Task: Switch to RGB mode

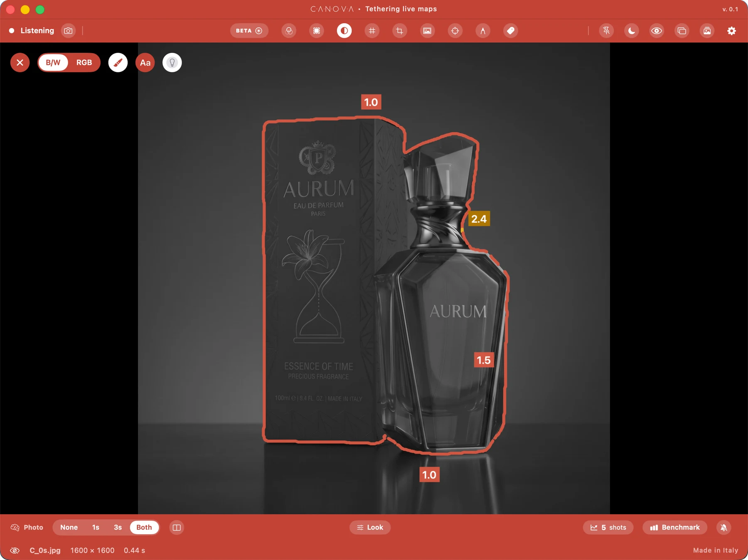Action: tap(84, 63)
